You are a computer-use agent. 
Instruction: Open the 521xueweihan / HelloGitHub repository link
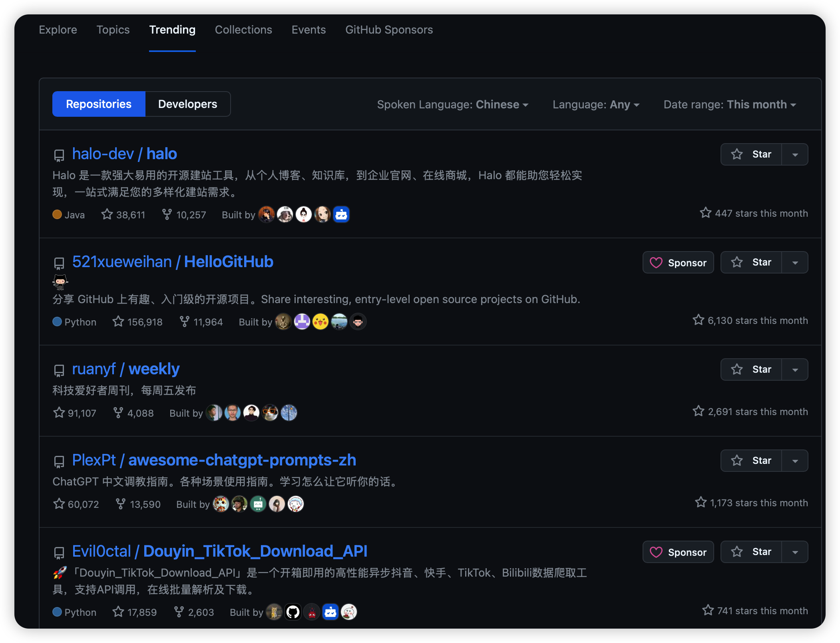pos(173,262)
